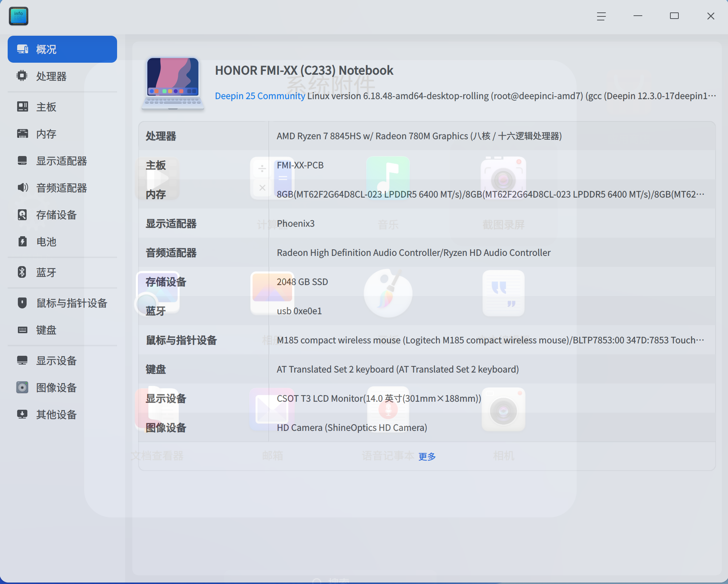Screen dimensions: 728x584
Task: Click the 鼠标与指针设备 label in overview table
Action: click(181, 340)
